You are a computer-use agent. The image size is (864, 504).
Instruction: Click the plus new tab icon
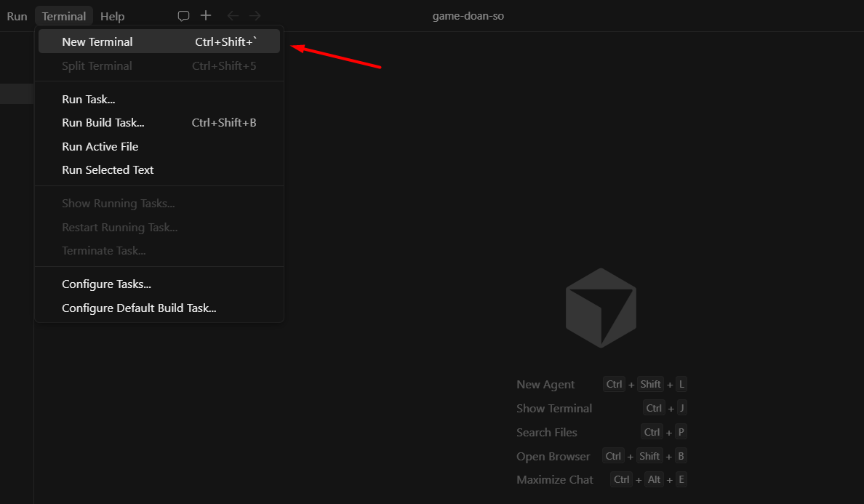tap(206, 15)
